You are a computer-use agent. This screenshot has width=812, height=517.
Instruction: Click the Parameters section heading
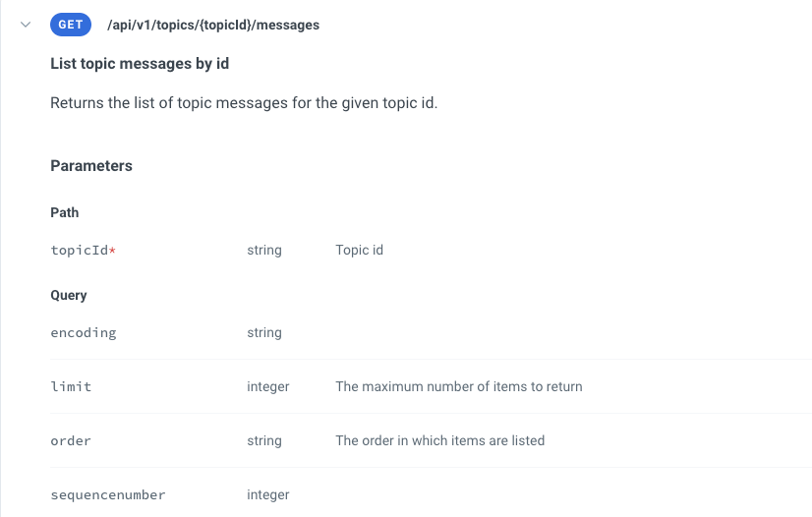[x=91, y=165]
